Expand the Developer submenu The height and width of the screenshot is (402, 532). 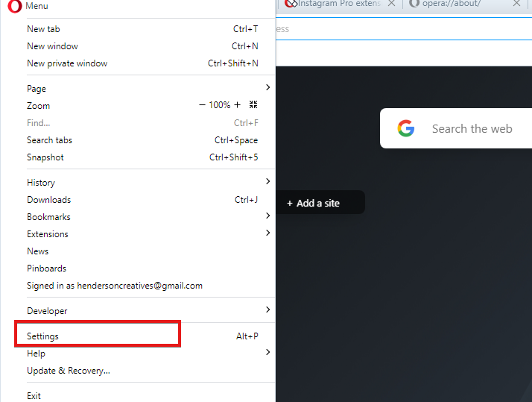pos(142,311)
